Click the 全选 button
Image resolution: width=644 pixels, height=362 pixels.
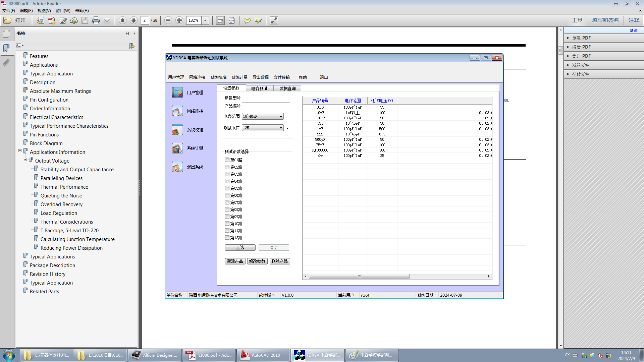(x=240, y=247)
